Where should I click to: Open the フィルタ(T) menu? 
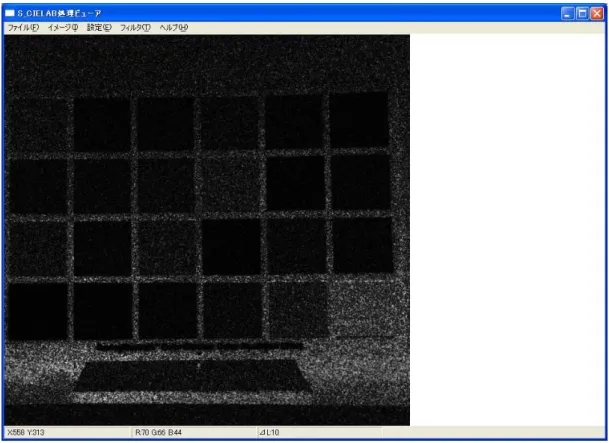coord(135,28)
